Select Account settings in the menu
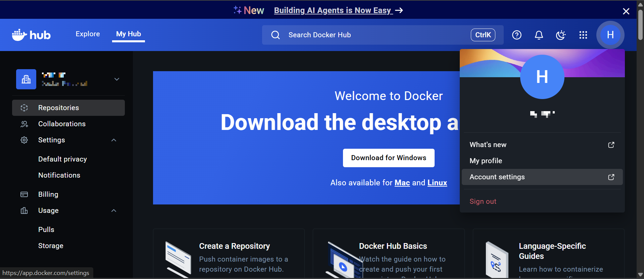The width and height of the screenshot is (644, 279). click(x=542, y=177)
